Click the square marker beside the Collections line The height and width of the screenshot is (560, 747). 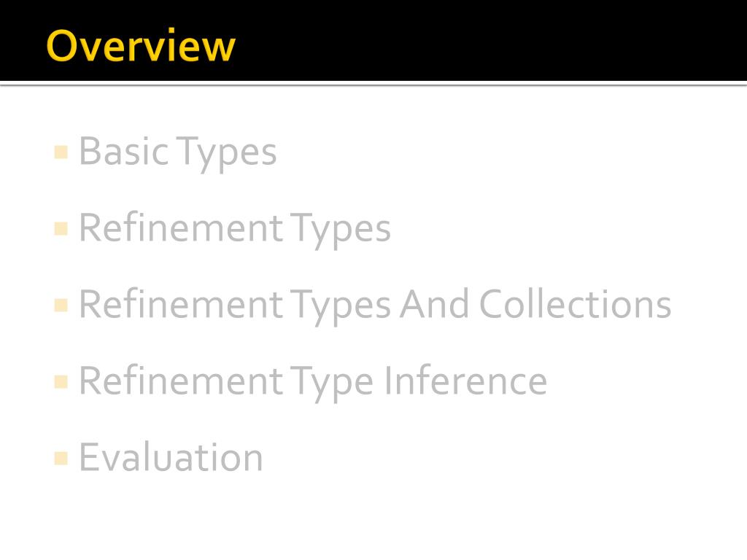61,305
